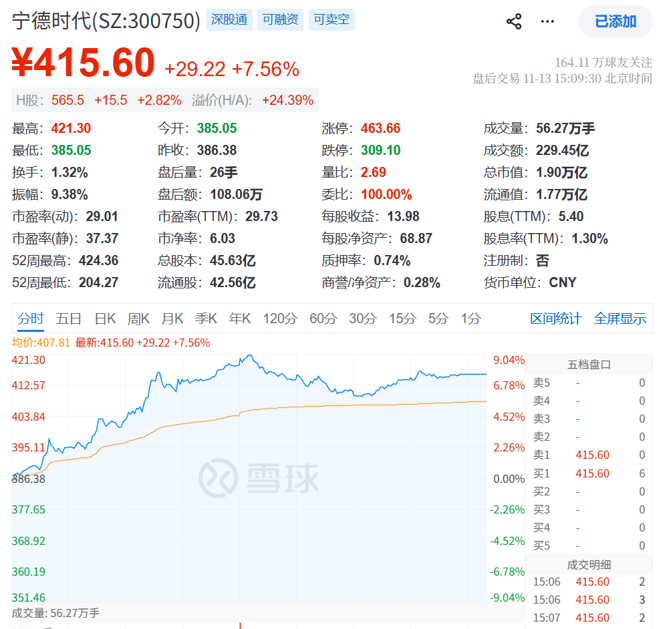This screenshot has height=629, width=667.
Task: Open 区间统计 range statistics
Action: coord(555,318)
